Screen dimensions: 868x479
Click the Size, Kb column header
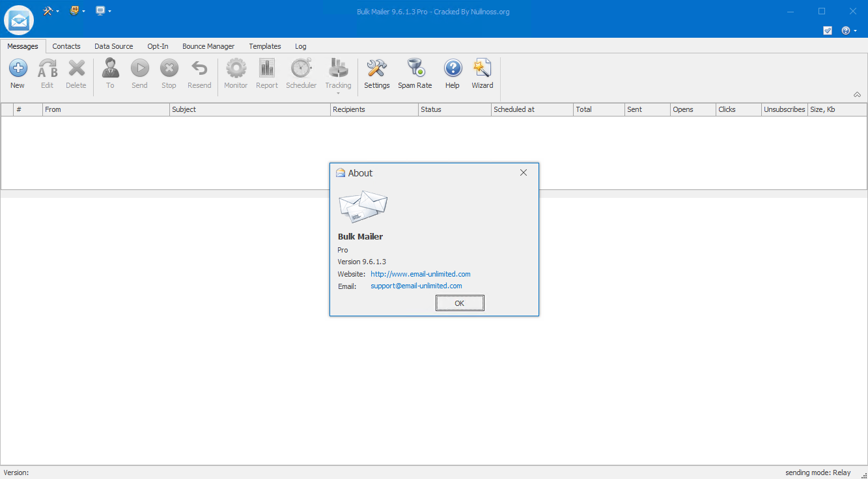tap(837, 109)
